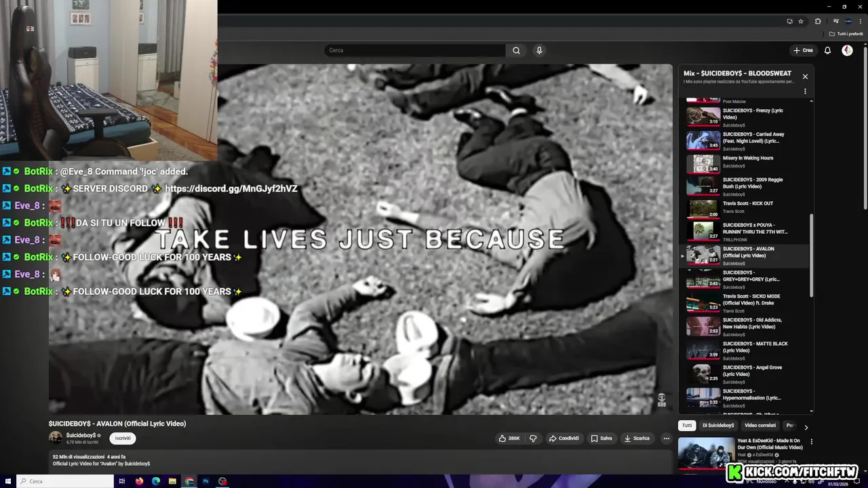Click the YouTube search magnifier button
The width and height of the screenshot is (868, 488).
pyautogui.click(x=516, y=50)
